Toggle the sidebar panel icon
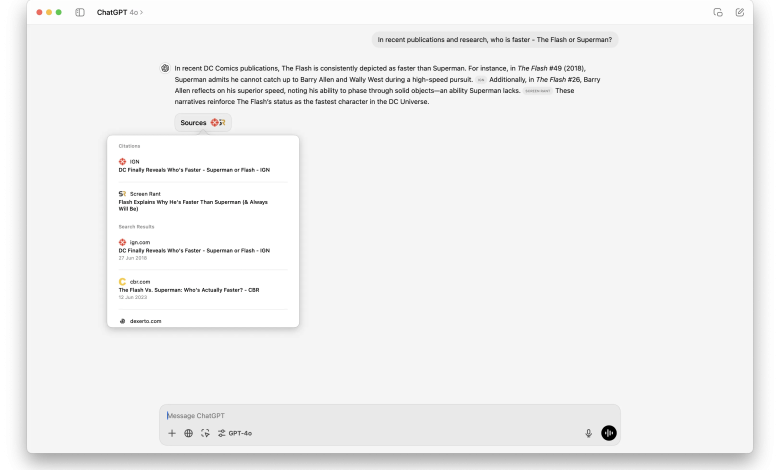 coord(80,12)
